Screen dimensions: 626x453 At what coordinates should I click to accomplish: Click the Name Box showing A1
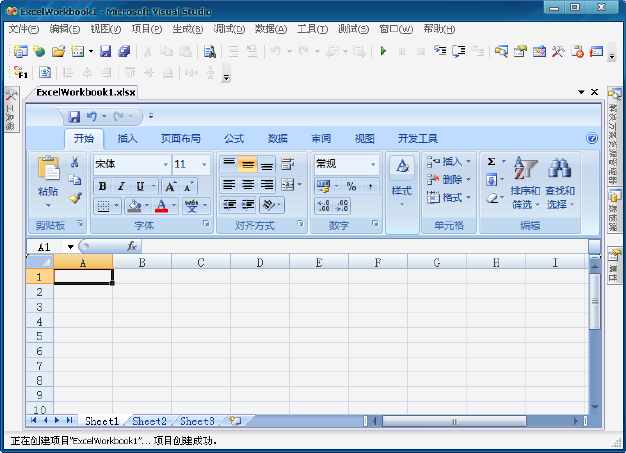(45, 247)
